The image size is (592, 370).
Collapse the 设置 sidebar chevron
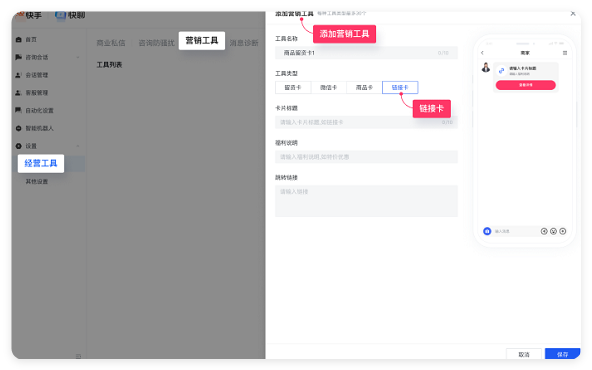click(x=78, y=146)
